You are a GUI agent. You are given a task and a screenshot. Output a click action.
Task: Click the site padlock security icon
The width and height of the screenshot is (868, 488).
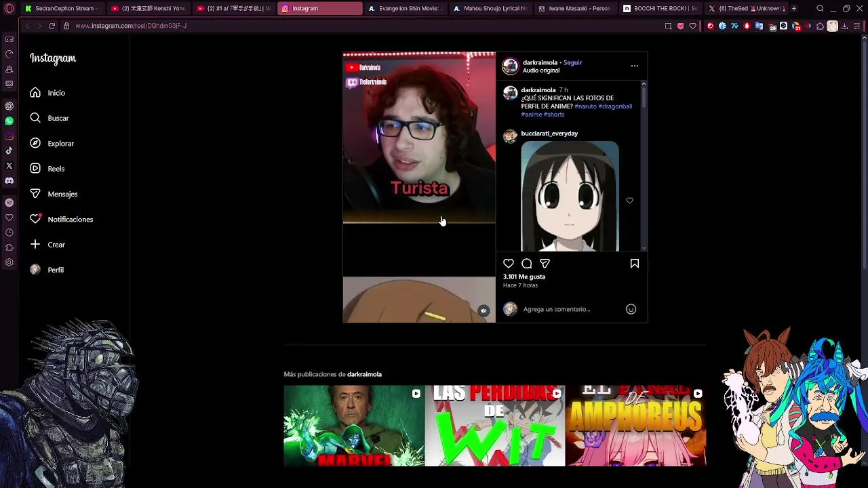pos(66,26)
